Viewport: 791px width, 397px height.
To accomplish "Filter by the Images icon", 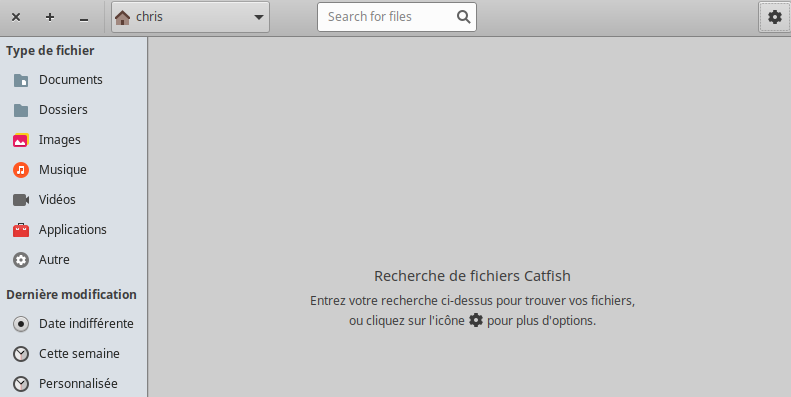I will [x=21, y=140].
